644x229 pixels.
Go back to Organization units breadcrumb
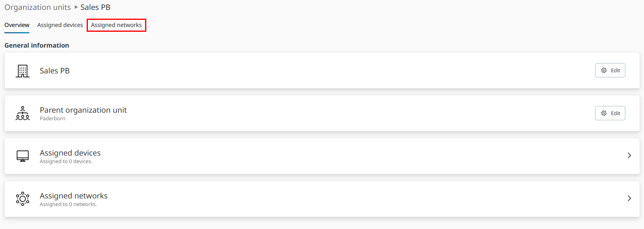[x=37, y=7]
